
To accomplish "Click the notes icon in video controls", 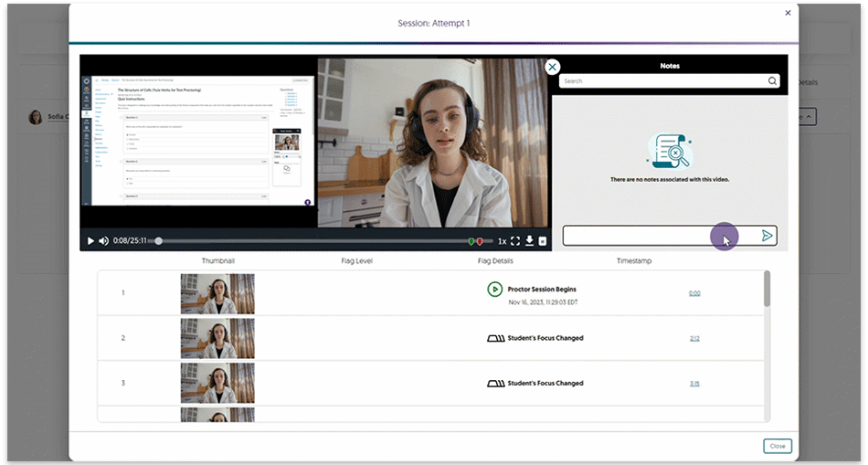I will (542, 241).
